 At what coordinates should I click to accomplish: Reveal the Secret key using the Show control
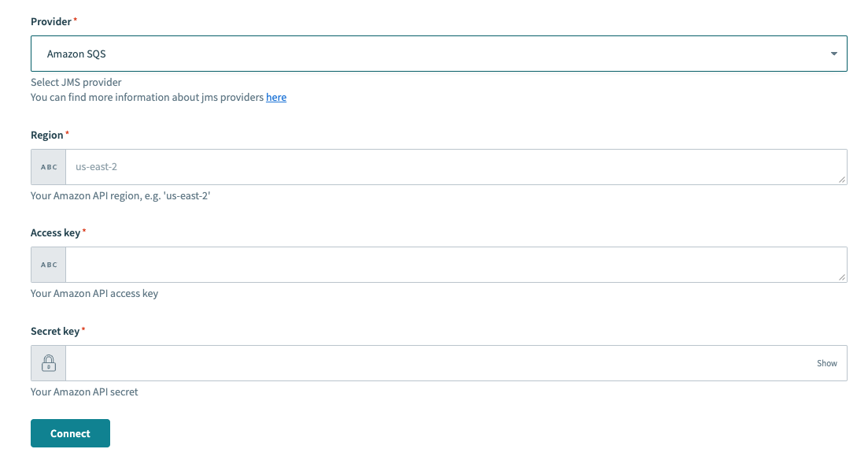[x=826, y=363]
